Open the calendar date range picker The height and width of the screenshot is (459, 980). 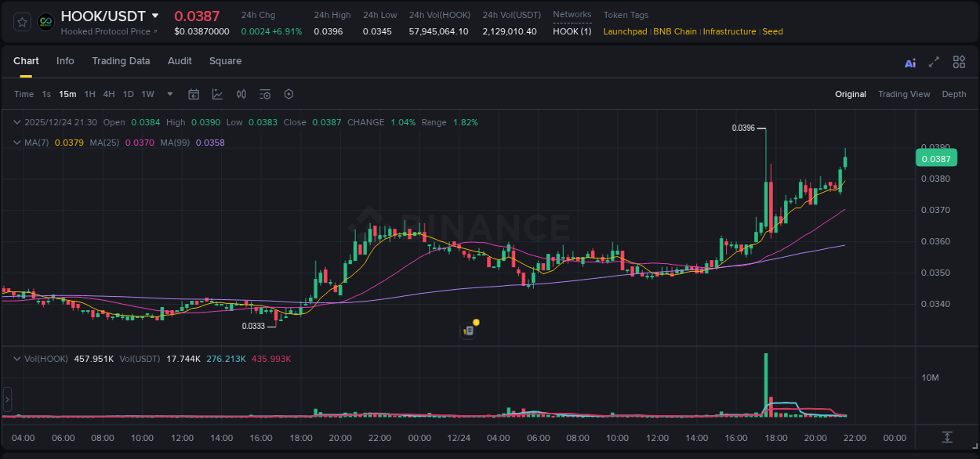click(x=194, y=94)
